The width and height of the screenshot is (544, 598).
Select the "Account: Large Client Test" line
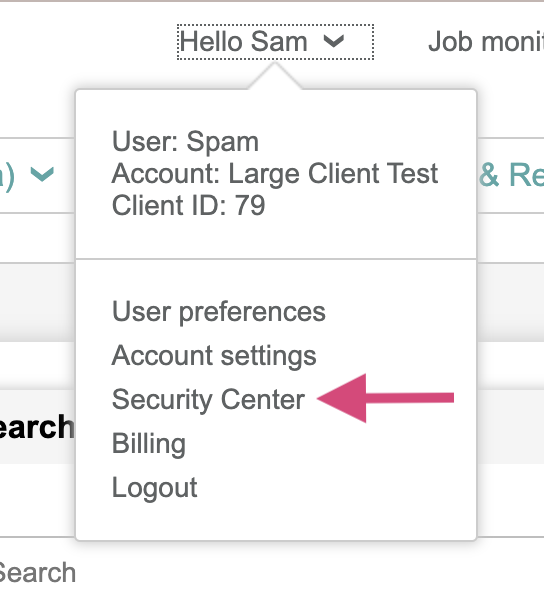(275, 174)
